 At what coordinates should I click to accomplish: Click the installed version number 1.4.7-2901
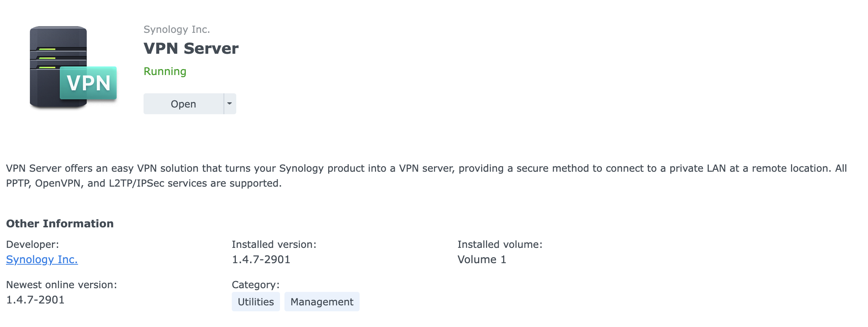[261, 259]
